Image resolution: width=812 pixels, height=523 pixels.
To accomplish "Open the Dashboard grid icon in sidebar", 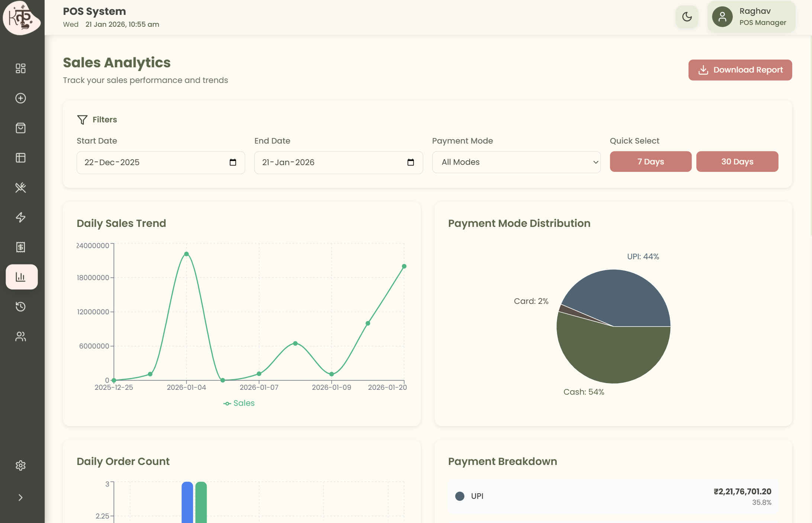I will (21, 68).
